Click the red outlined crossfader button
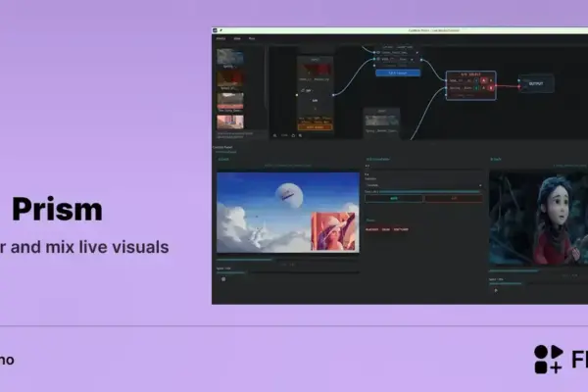This screenshot has height=392, width=588. click(x=454, y=198)
